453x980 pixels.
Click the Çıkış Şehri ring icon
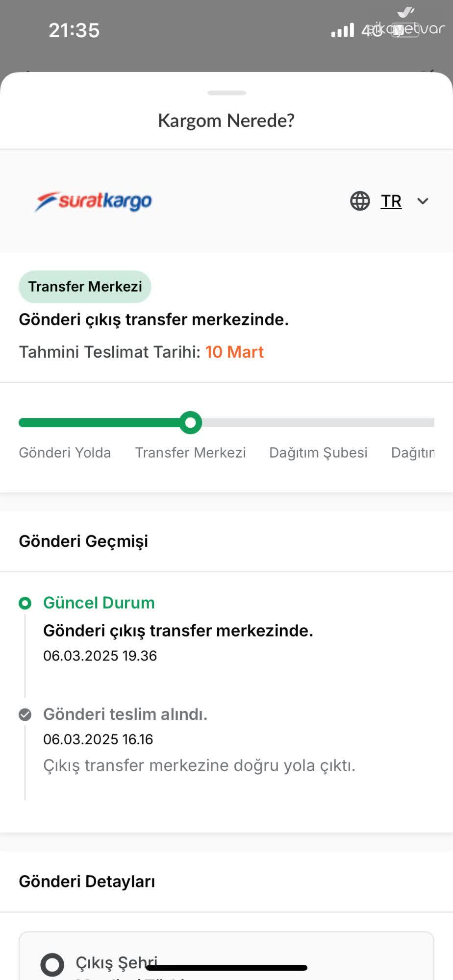click(x=52, y=964)
